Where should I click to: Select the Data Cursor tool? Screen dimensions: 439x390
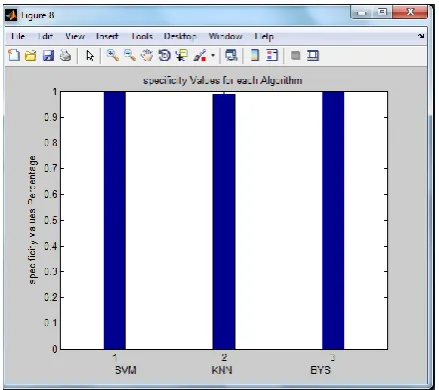[x=182, y=55]
